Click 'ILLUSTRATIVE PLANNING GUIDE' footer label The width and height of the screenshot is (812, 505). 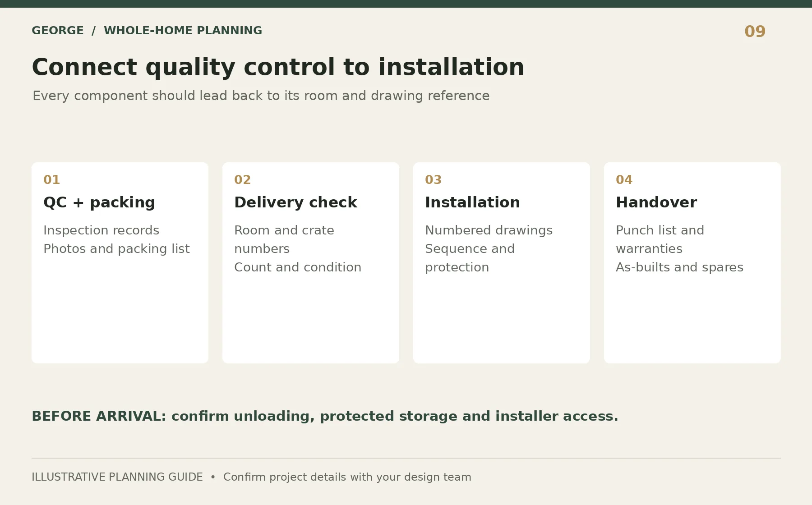(117, 477)
